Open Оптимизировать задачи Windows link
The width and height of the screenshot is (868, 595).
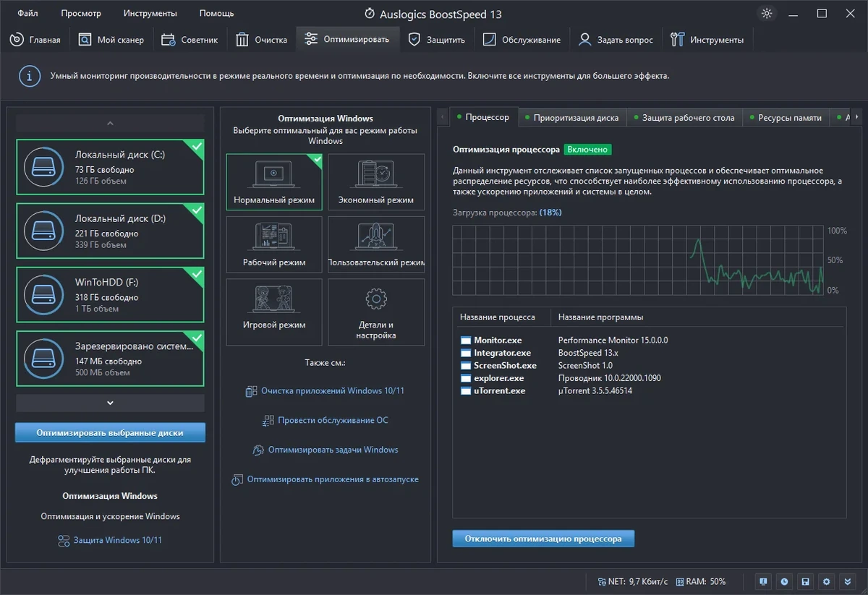click(325, 450)
